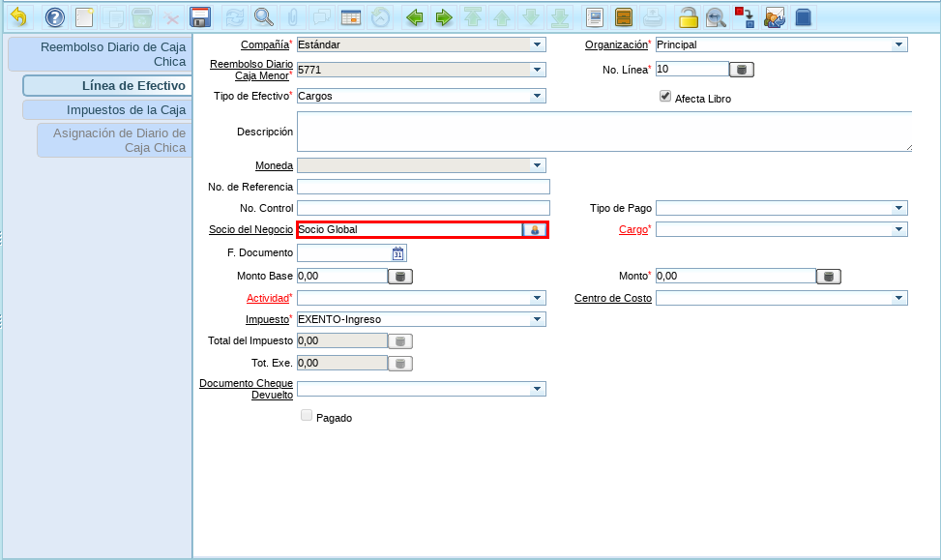Click the yellow undo changes arrow icon
The image size is (941, 560).
(x=18, y=17)
